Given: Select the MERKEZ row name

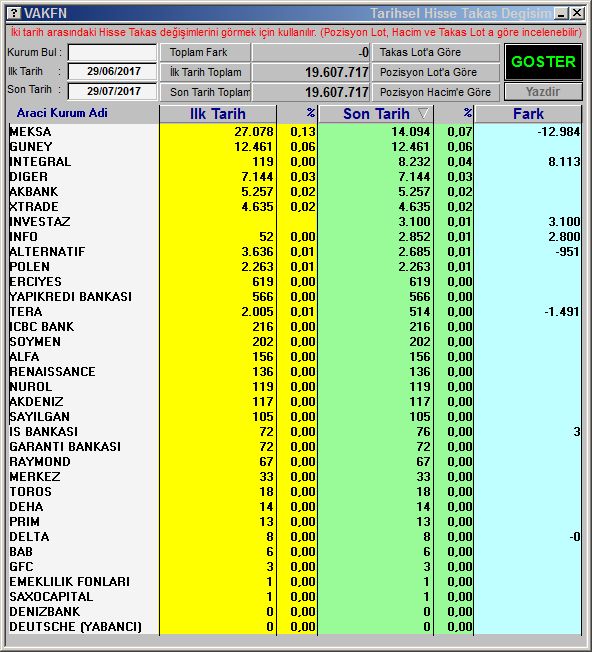Looking at the screenshot, I should 35,477.
